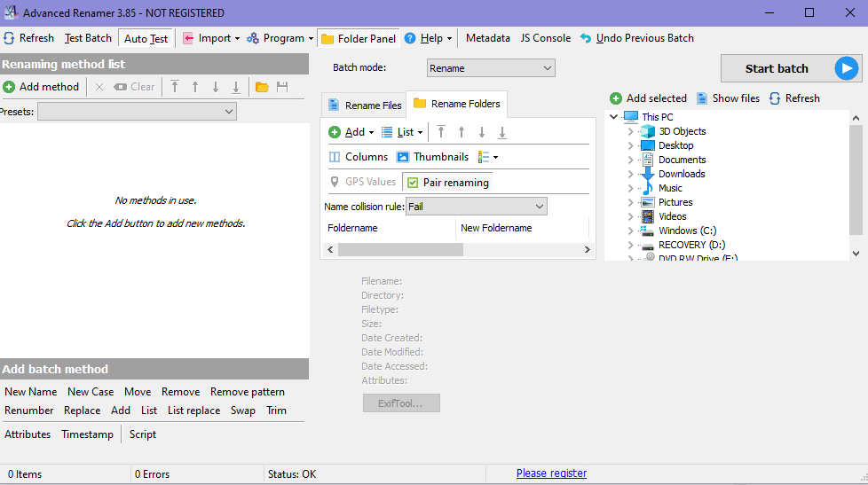Switch to the Rename Files tab
The height and width of the screenshot is (485, 868).
[365, 106]
